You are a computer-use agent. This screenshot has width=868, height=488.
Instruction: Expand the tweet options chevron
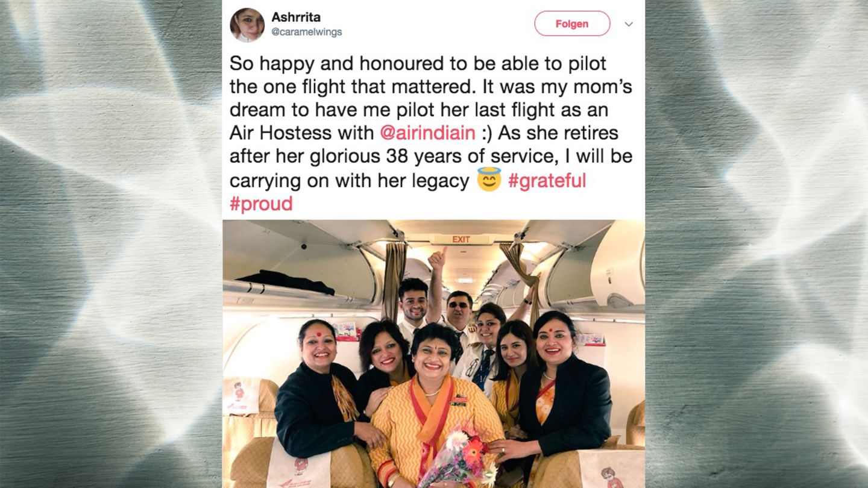tap(629, 24)
